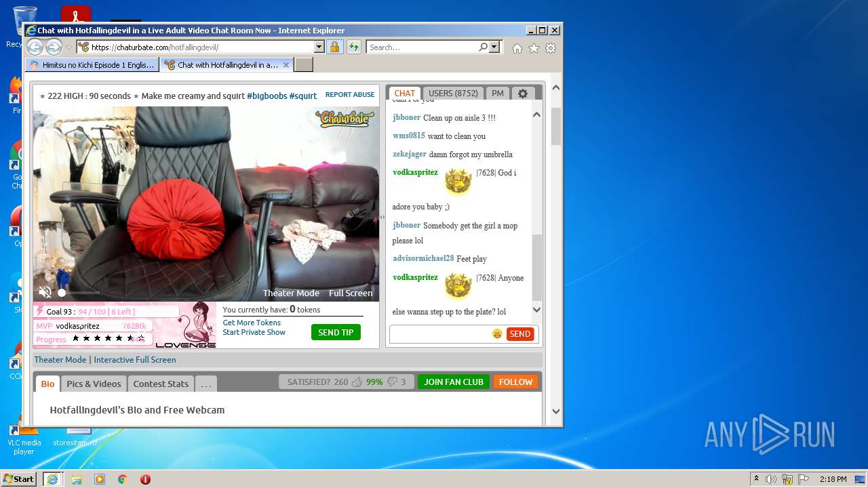868x488 pixels.
Task: Refresh the page with the green arrows icon
Action: 354,47
